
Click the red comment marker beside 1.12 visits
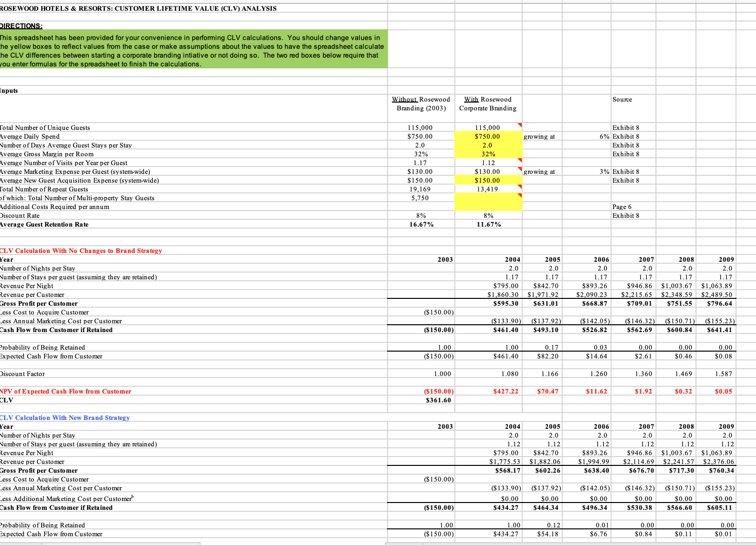[520, 161]
